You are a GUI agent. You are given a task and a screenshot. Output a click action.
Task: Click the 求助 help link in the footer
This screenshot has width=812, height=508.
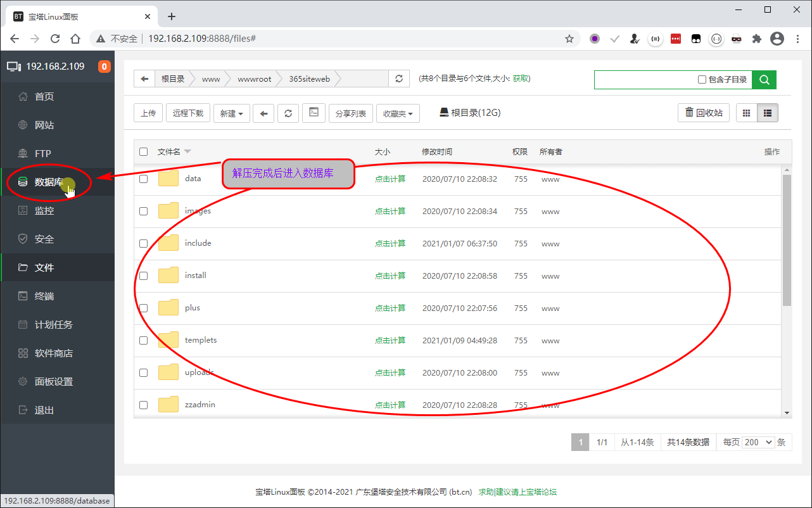pos(486,492)
